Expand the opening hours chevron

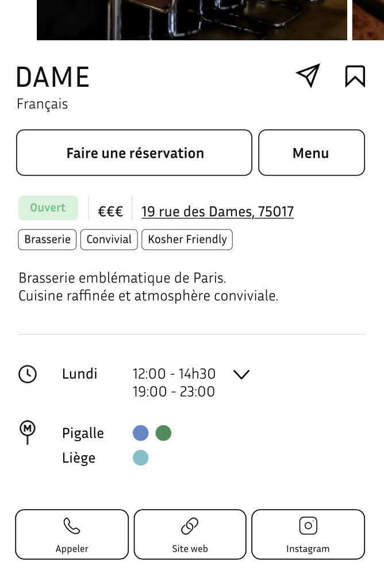pyautogui.click(x=241, y=374)
